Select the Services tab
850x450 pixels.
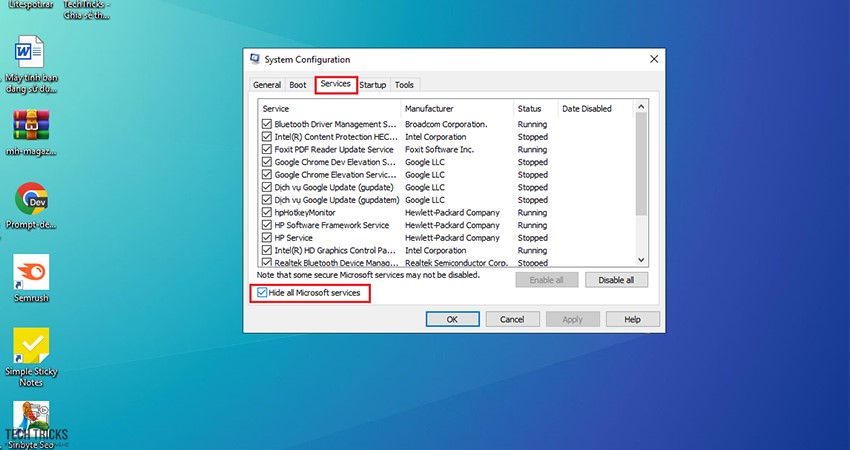click(x=336, y=84)
